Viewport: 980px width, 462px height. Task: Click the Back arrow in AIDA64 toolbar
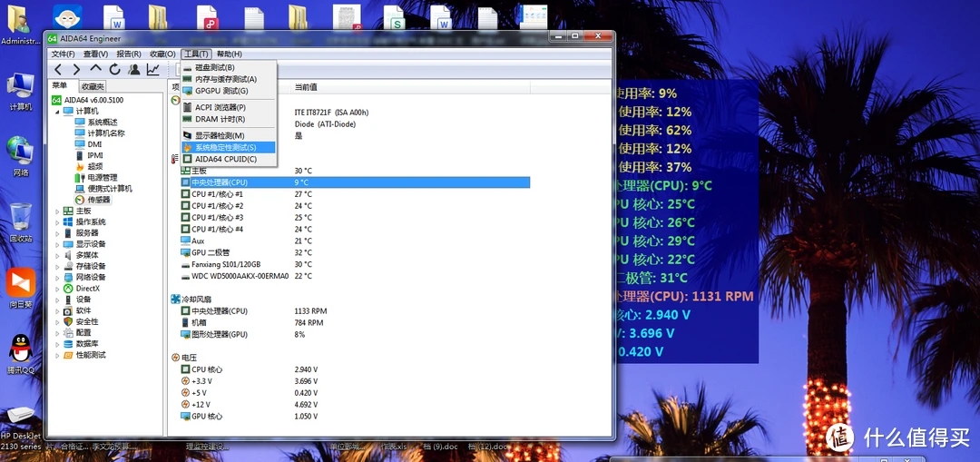57,69
